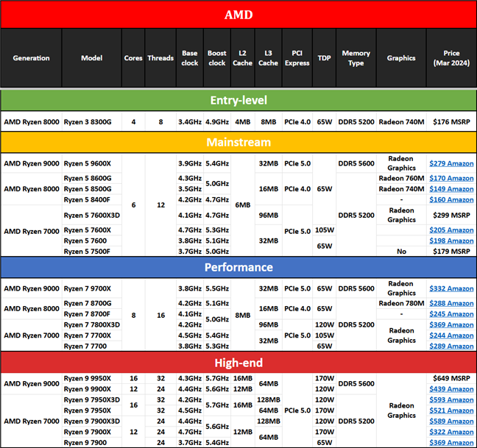This screenshot has height=448, width=477.
Task: Click the Entry-level section heading
Action: tap(239, 100)
